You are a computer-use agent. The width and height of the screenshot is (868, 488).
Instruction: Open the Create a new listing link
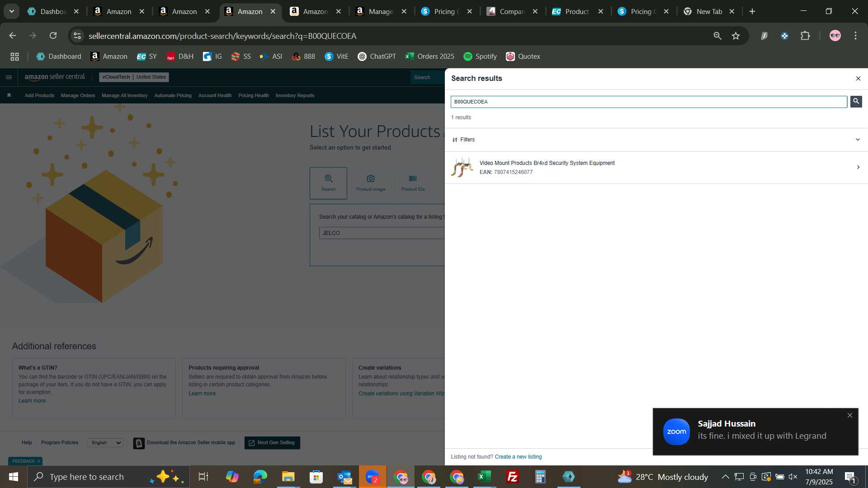518,457
